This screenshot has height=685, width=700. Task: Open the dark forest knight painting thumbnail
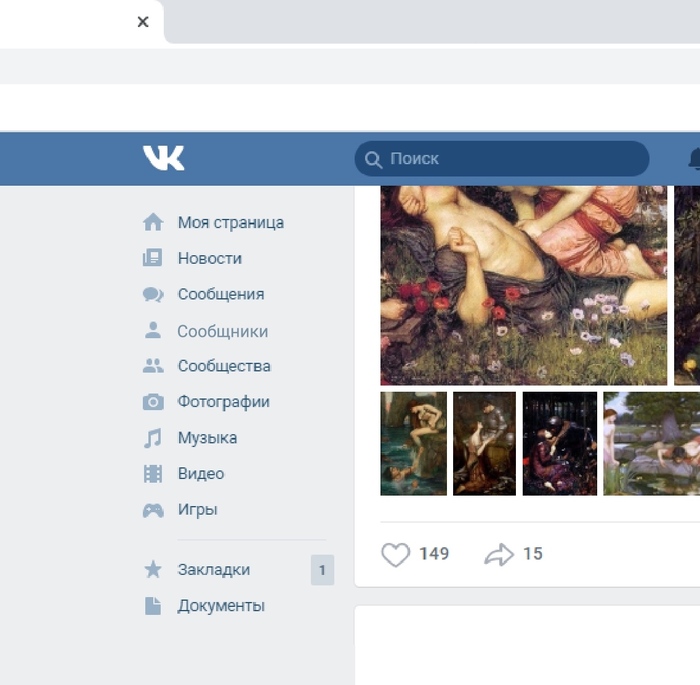coord(560,444)
